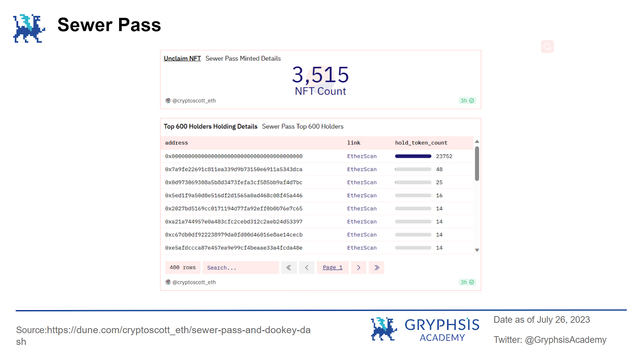Viewport: 644px width, 362px height.
Task: Focus the Search... field below the table
Action: tap(241, 267)
